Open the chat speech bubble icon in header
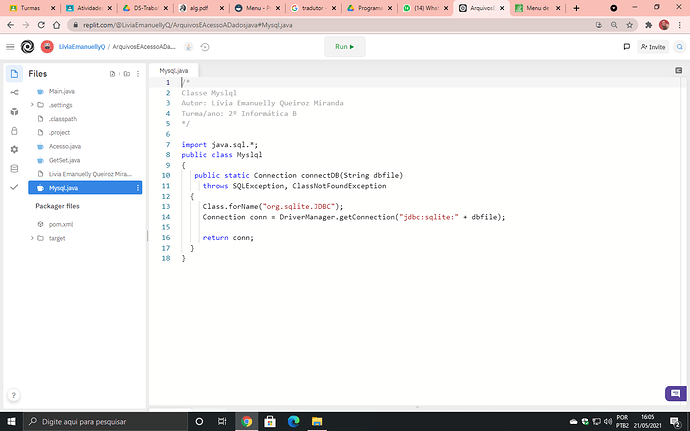Viewport: 690px width, 431px height. click(627, 47)
